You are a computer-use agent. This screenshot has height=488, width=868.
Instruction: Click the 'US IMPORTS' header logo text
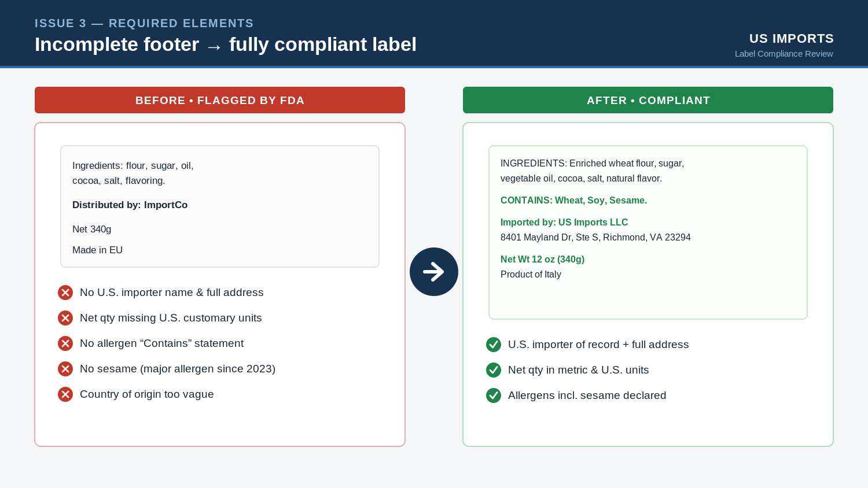(791, 39)
